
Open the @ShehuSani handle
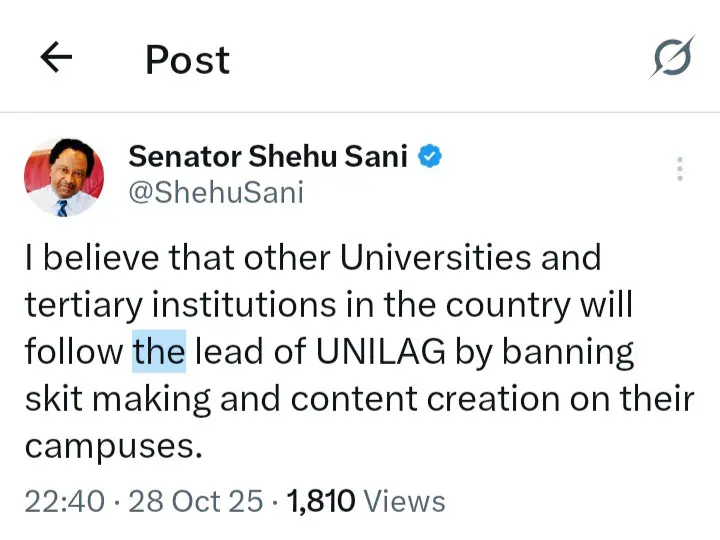tap(215, 192)
